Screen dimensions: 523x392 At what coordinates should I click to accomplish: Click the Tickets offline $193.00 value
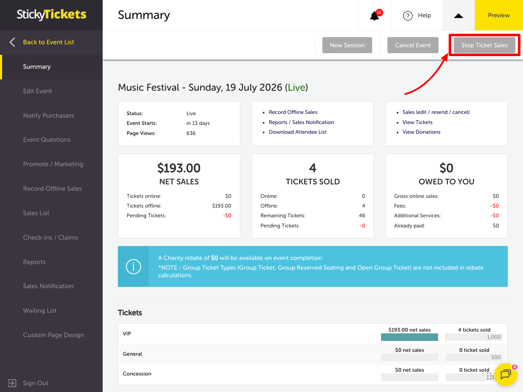pos(221,206)
